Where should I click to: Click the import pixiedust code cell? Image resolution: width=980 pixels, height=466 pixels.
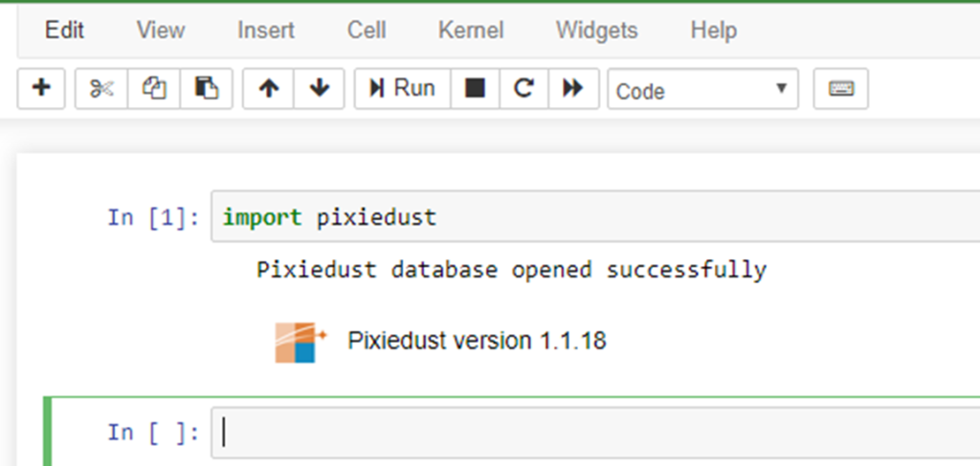tap(595, 217)
